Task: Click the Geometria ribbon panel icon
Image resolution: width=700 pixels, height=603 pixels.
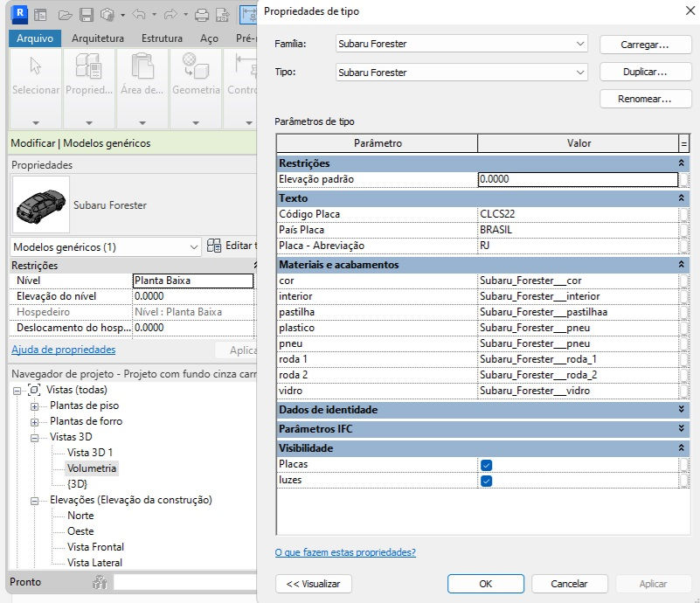Action: pyautogui.click(x=196, y=66)
